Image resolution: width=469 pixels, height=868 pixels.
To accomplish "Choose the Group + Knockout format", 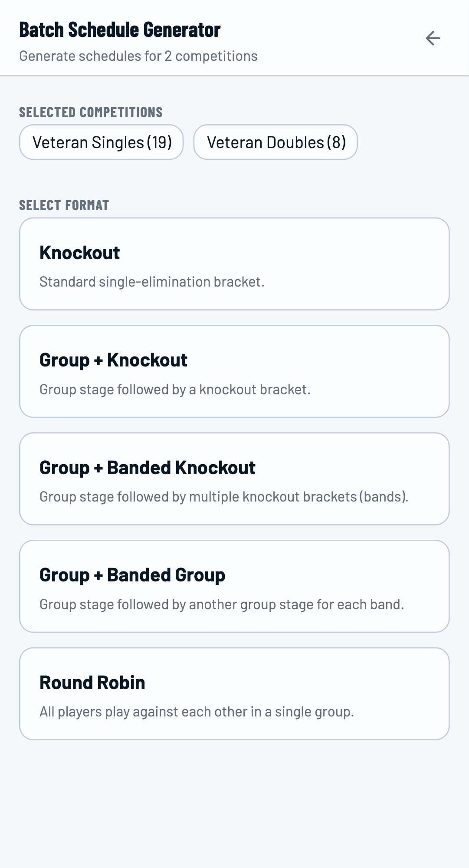I will (x=234, y=371).
